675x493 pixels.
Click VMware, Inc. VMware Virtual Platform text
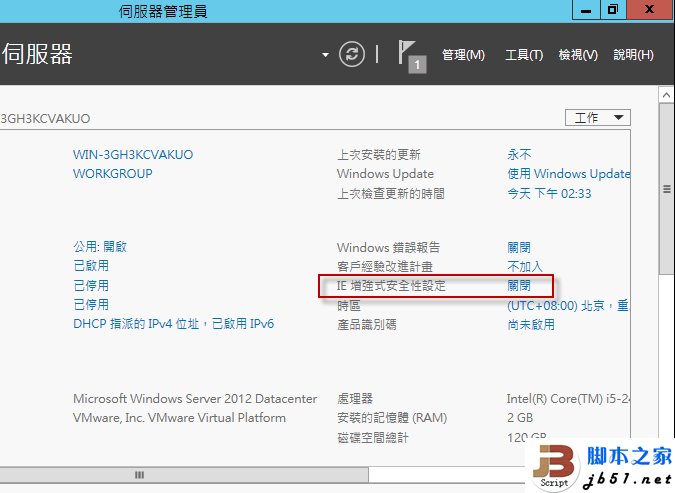point(179,418)
